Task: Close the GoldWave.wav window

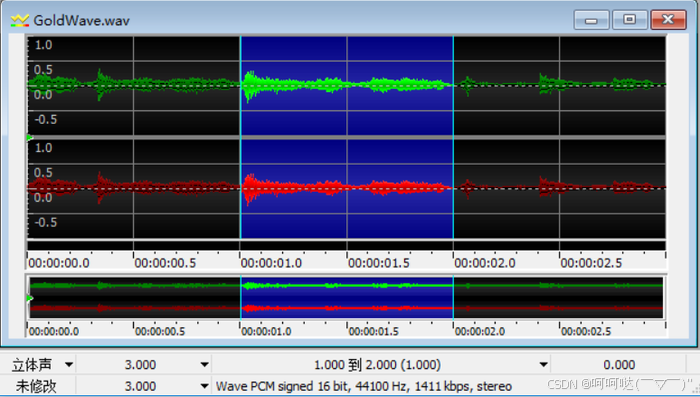Action: pyautogui.click(x=668, y=20)
